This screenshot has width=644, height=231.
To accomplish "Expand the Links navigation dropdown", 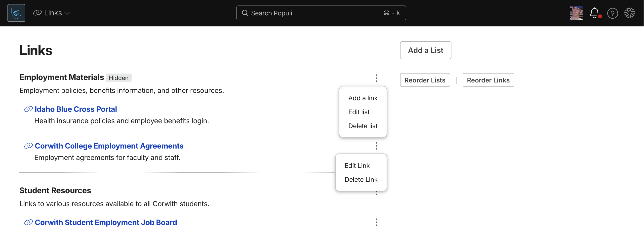I will pyautogui.click(x=51, y=13).
